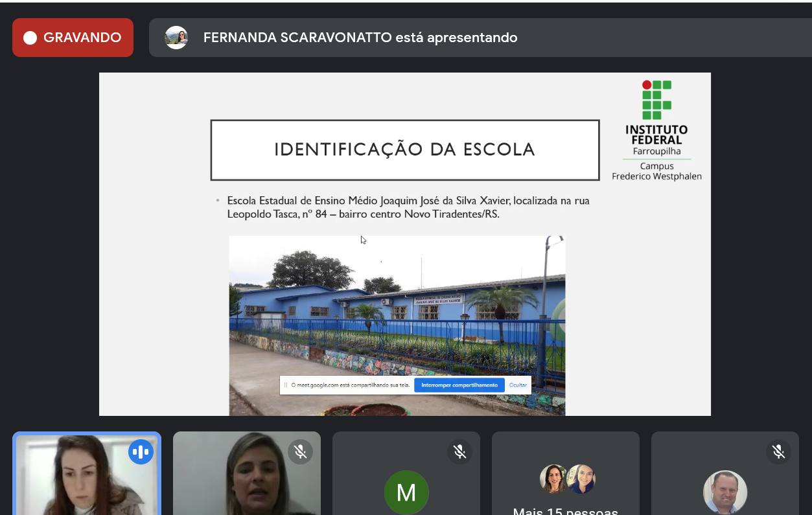Click the right avatar above Mais 15 pessoas

[581, 479]
